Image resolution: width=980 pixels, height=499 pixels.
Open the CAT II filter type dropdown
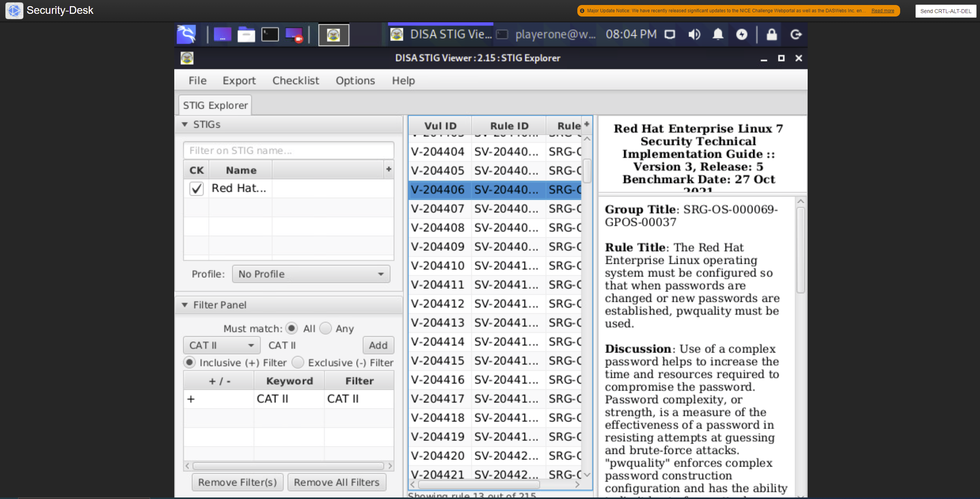click(221, 345)
